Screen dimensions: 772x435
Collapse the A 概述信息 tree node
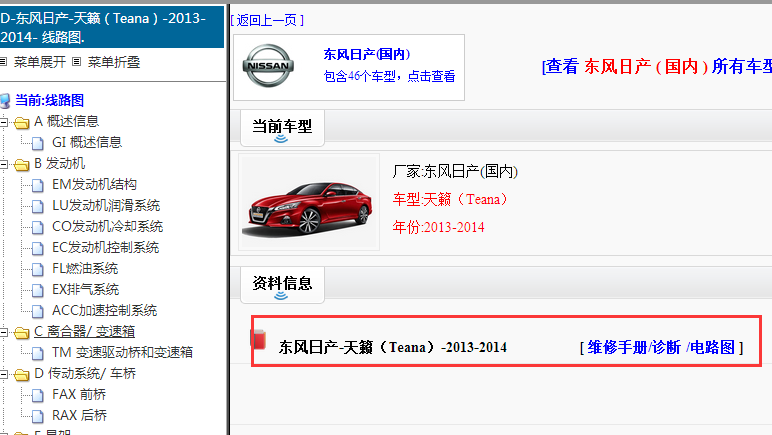pos(4,122)
